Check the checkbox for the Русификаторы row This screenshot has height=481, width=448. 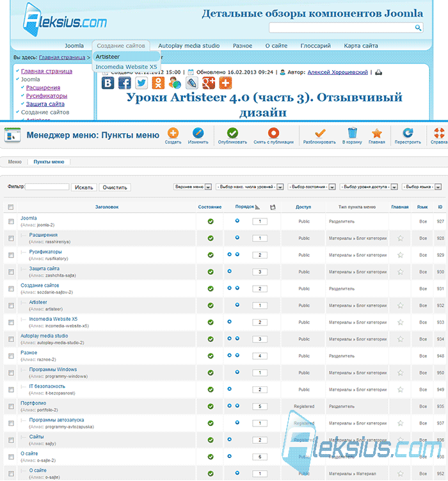click(11, 255)
